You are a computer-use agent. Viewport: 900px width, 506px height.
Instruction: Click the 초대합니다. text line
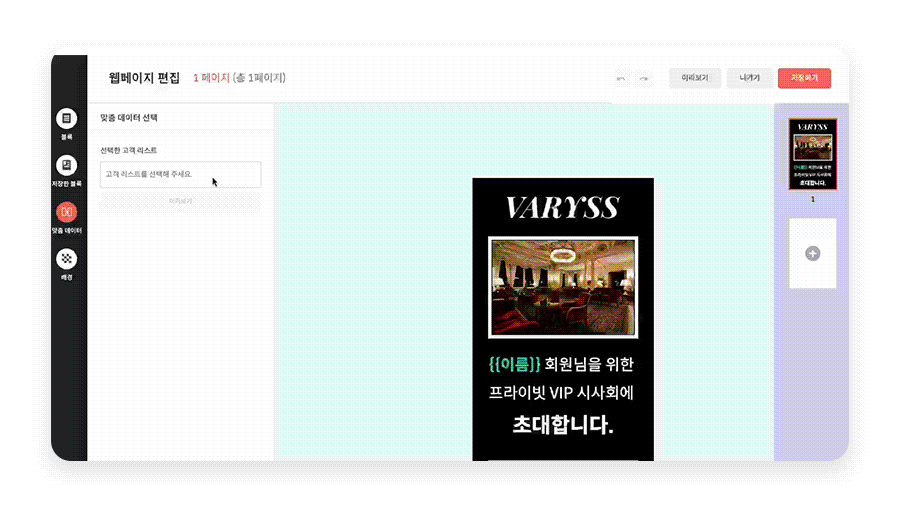pos(562,425)
